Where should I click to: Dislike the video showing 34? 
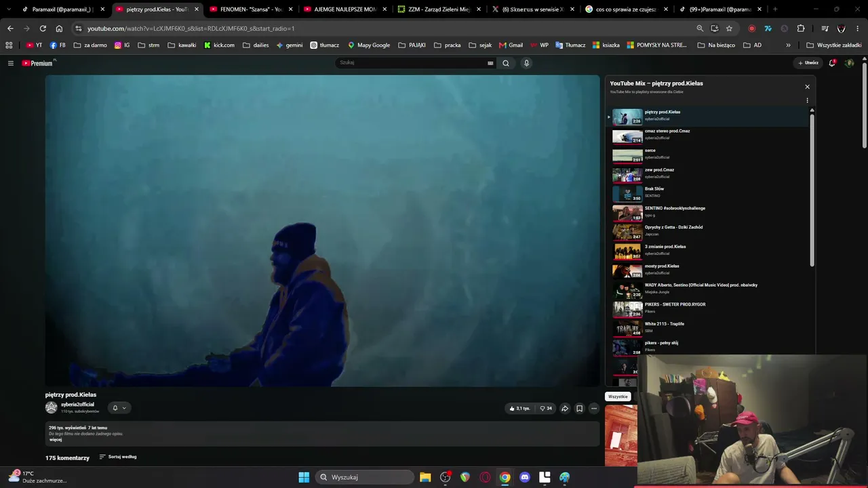[546, 409]
